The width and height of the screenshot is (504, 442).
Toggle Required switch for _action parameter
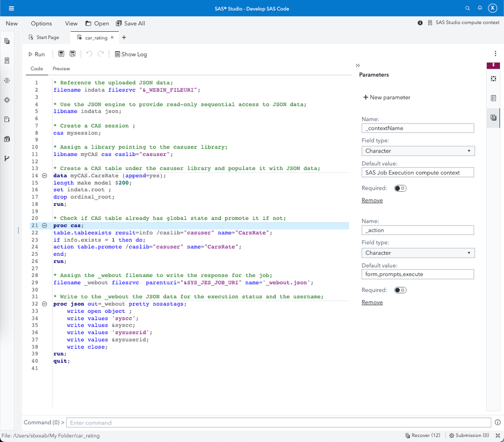[x=400, y=290]
